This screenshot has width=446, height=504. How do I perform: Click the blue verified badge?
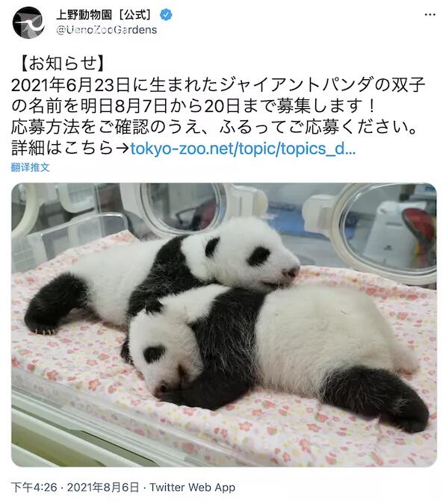click(166, 15)
